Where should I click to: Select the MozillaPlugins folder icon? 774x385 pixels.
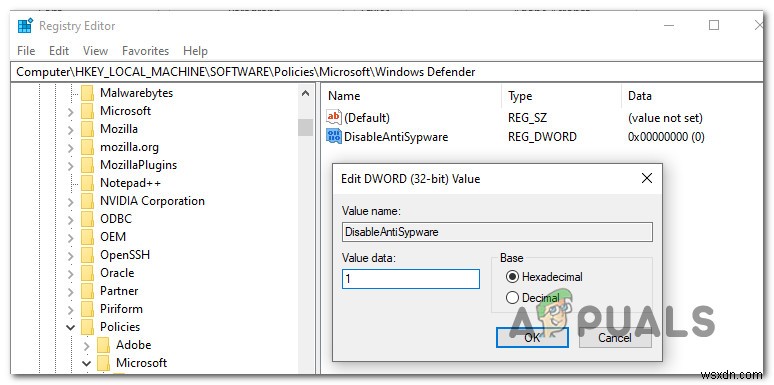pos(87,165)
